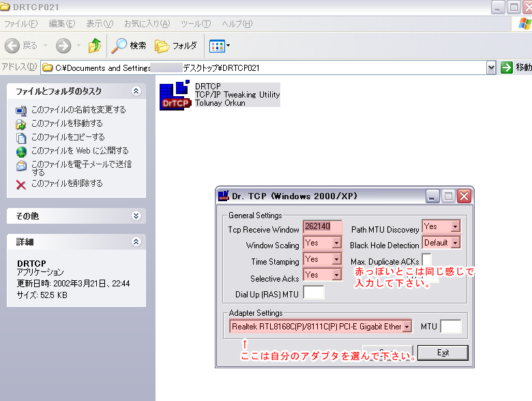The height and width of the screenshot is (401, 532).
Task: Toggle the Folders (フォルダ) pane button
Action: pos(176,46)
